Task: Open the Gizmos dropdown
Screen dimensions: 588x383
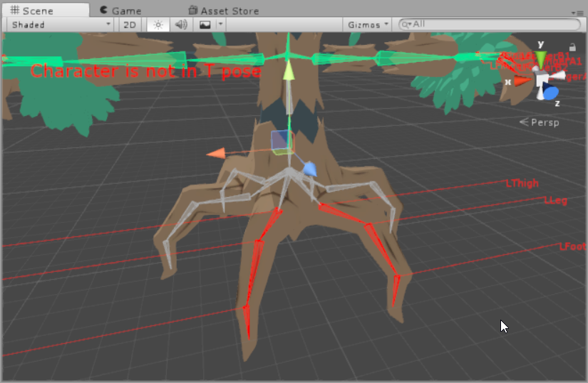Action: (367, 25)
